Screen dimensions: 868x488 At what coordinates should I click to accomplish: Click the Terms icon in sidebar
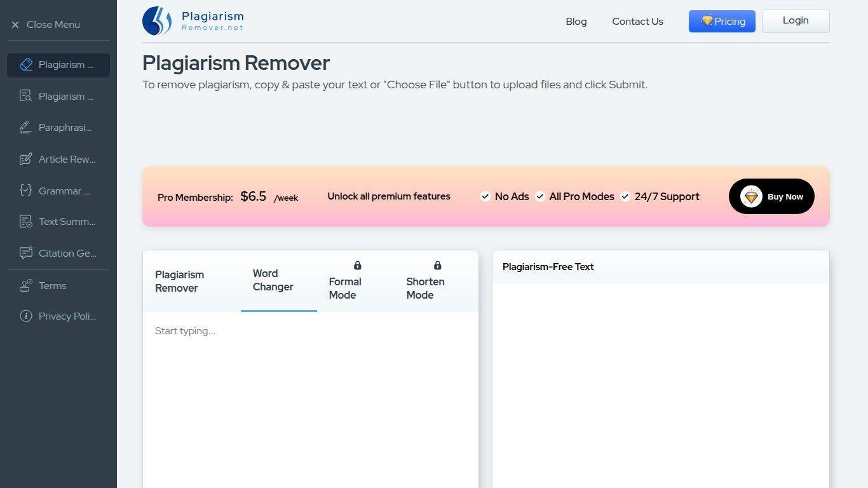pyautogui.click(x=25, y=286)
